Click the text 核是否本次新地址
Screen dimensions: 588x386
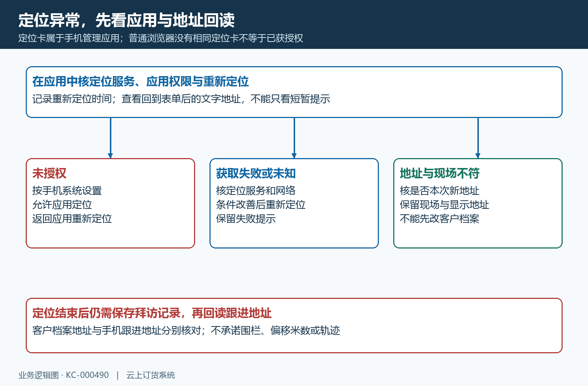tap(440, 190)
